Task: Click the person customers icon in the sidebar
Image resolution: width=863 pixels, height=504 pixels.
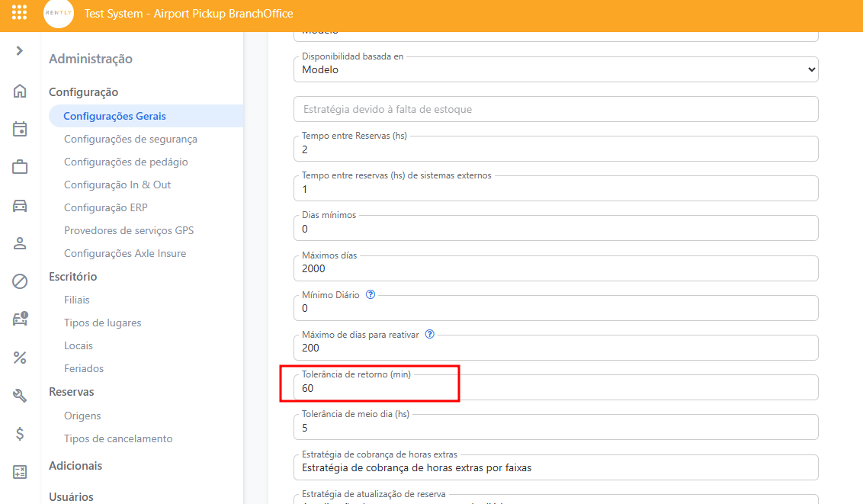Action: pos(20,243)
